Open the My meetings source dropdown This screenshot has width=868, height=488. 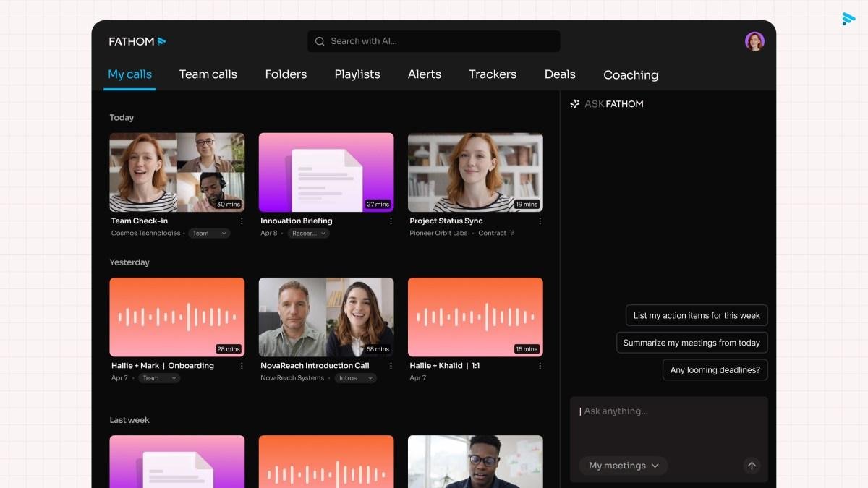622,466
